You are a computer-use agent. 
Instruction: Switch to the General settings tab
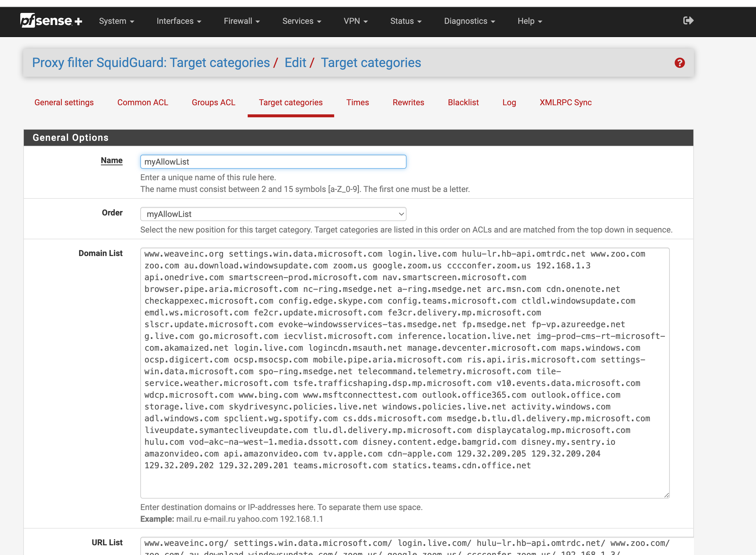64,103
